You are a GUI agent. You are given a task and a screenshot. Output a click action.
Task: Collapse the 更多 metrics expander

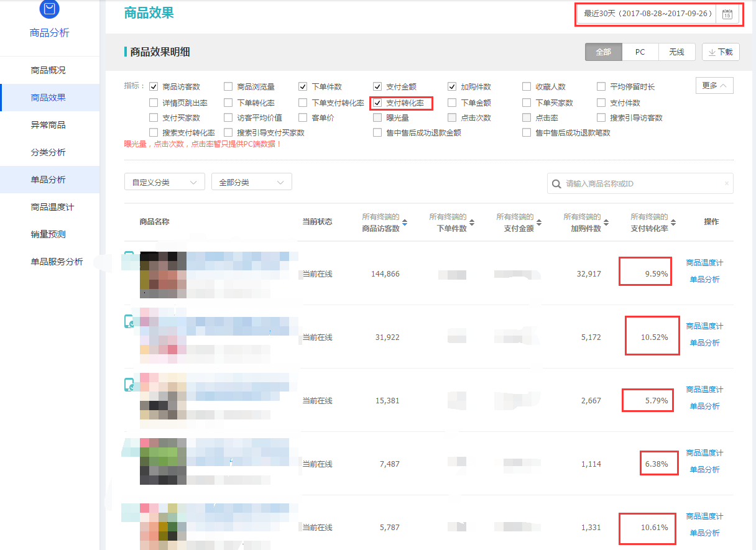pos(714,86)
